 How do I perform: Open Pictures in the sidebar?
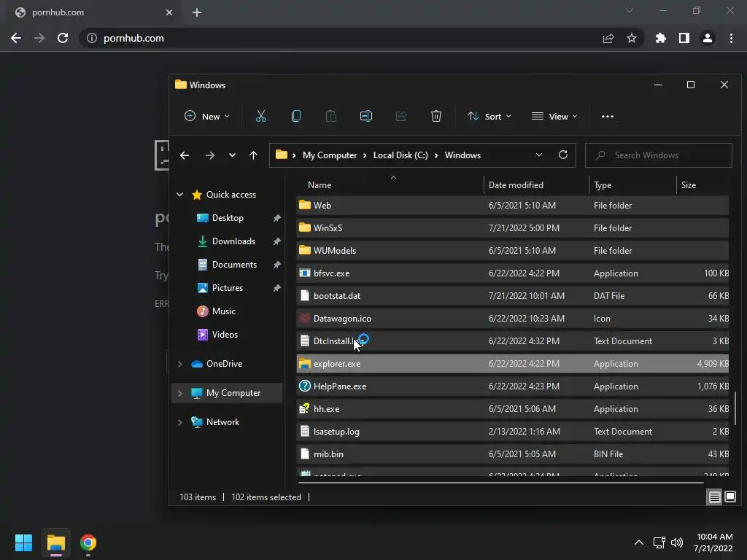[x=228, y=287]
